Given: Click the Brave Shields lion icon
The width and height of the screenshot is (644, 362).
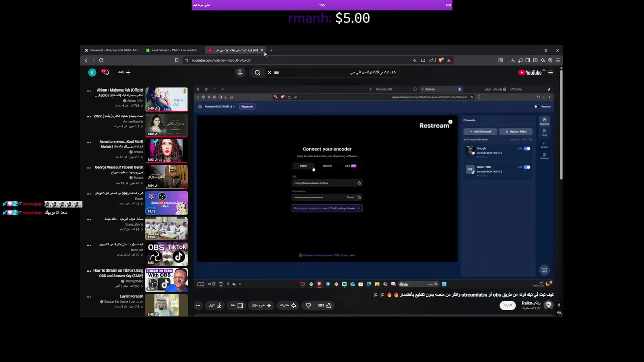Looking at the screenshot, I should pyautogui.click(x=441, y=60).
